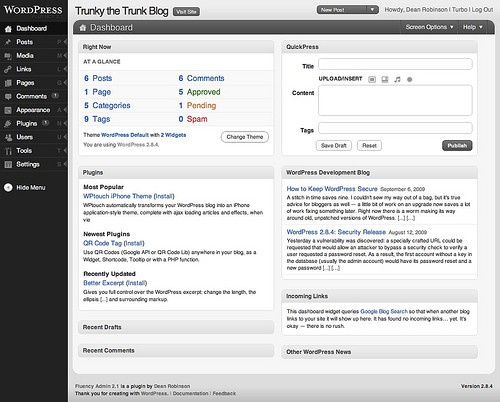Image resolution: width=500 pixels, height=402 pixels.
Task: Open Comments in the sidebar menu
Action: 31,96
